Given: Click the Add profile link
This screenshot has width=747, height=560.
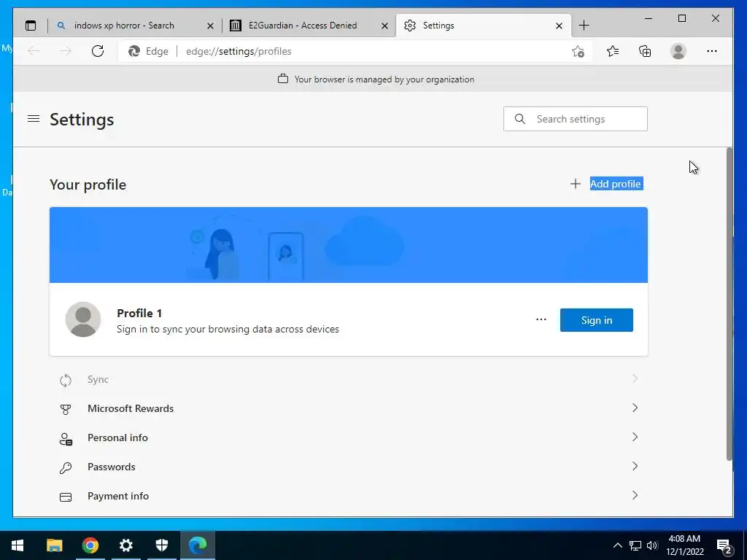Looking at the screenshot, I should pyautogui.click(x=616, y=184).
